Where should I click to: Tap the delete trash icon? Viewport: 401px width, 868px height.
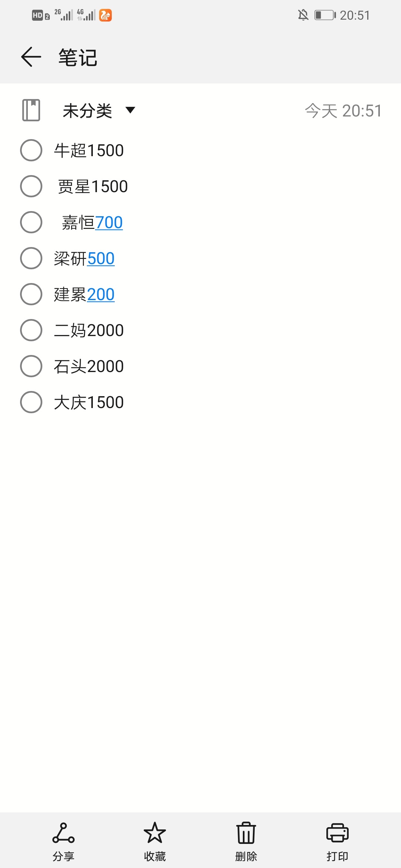pos(246,833)
